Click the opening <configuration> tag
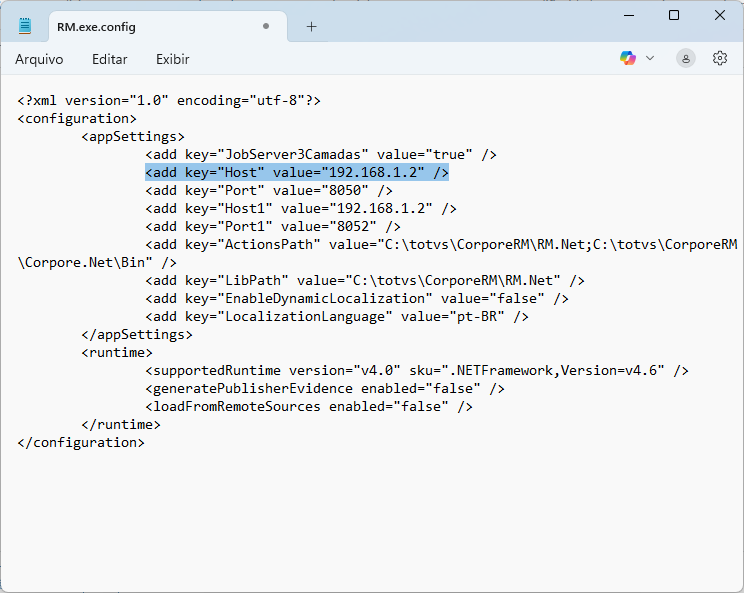The height and width of the screenshot is (593, 744). coord(77,119)
